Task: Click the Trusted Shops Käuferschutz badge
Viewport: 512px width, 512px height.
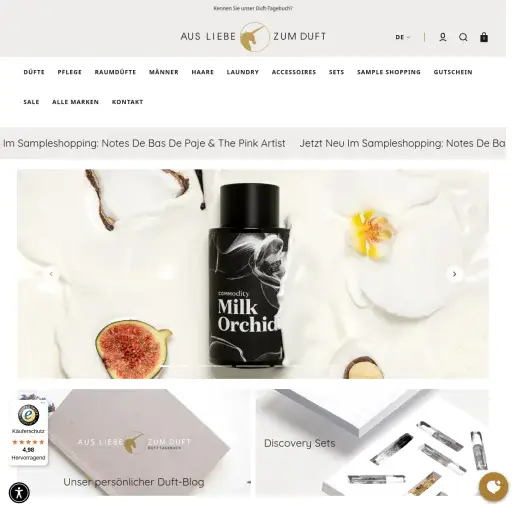Action: (x=28, y=433)
